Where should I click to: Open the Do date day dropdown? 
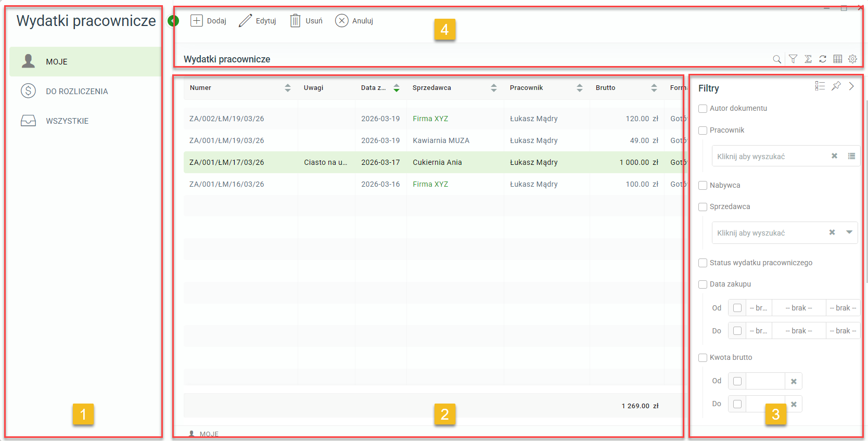click(759, 331)
